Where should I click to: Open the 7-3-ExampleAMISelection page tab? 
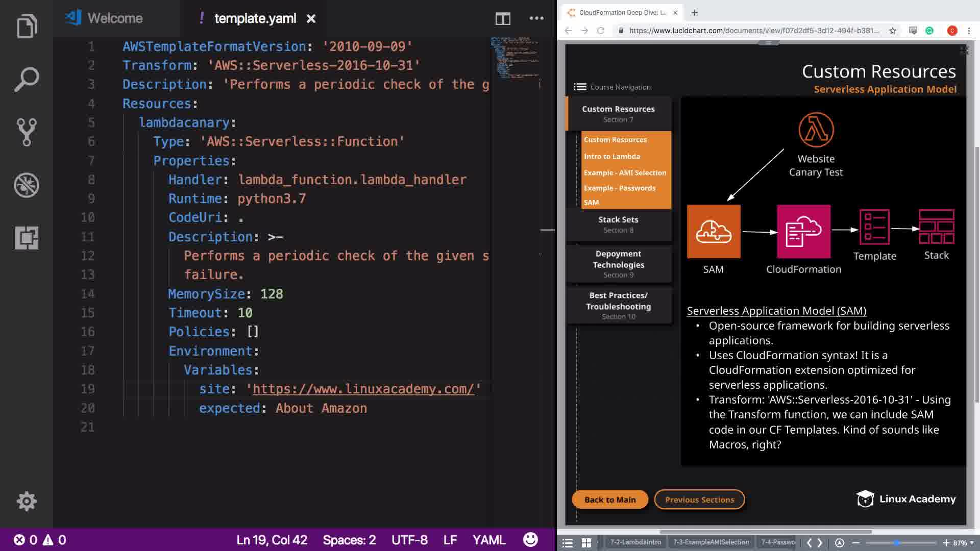pos(710,542)
